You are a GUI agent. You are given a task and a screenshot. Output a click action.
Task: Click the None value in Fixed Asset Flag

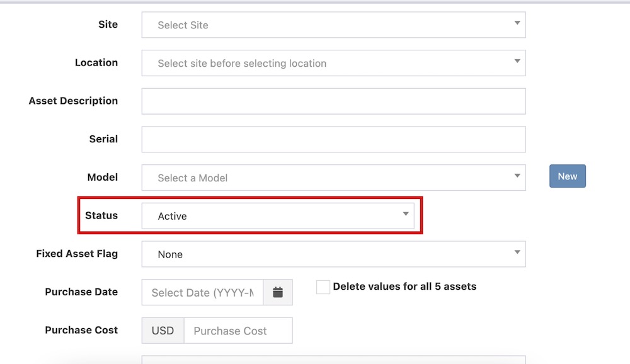click(170, 254)
